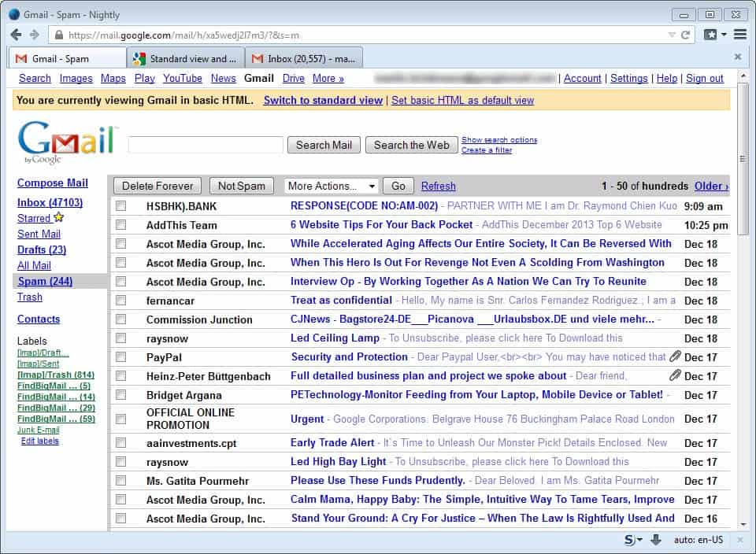Screen dimensions: 756x554
Task: Tick the checkbox for the HSBHK).BANK email
Action: tap(120, 206)
